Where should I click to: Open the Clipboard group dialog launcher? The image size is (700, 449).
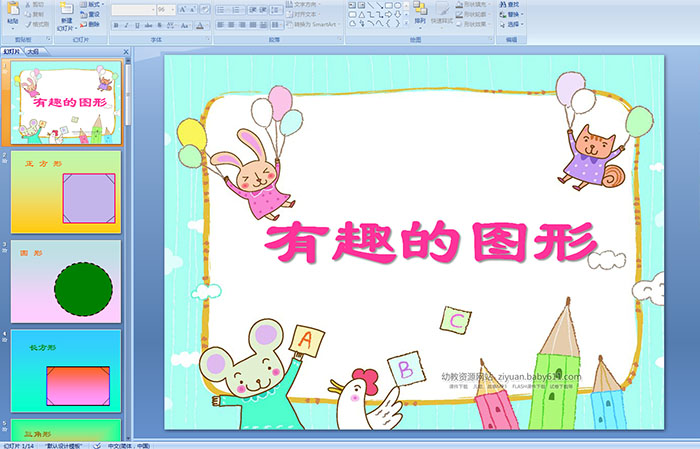coord(49,39)
